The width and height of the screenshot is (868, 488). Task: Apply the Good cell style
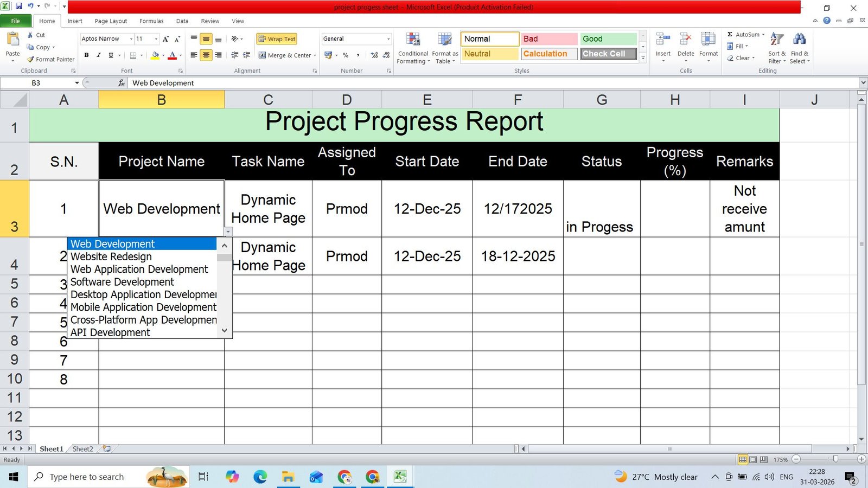click(608, 39)
